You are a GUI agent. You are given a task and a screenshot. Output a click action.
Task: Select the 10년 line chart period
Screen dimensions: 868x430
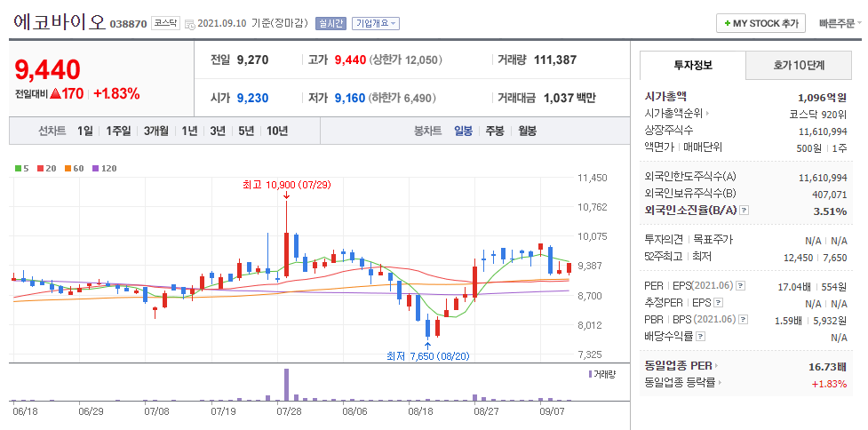coord(277,131)
